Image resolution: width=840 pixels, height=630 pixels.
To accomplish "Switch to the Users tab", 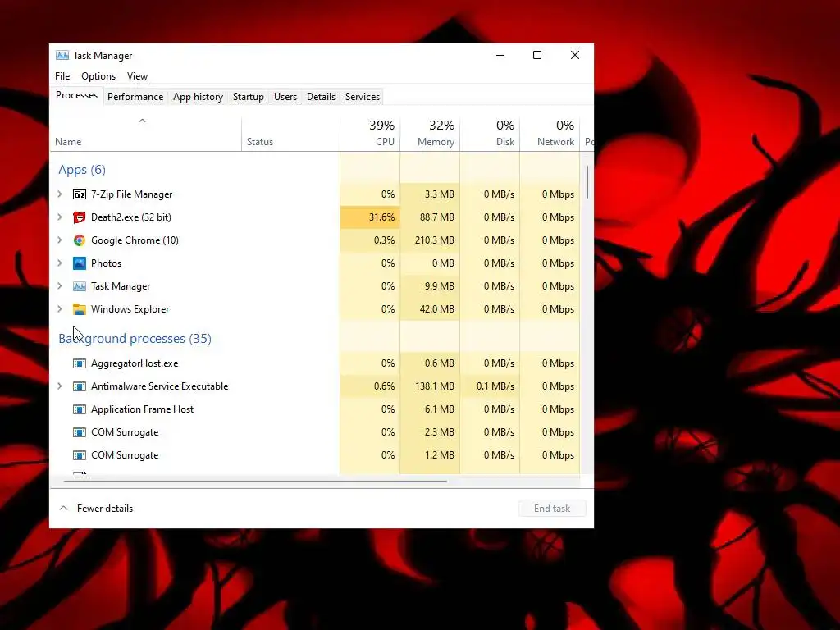I will [x=285, y=97].
